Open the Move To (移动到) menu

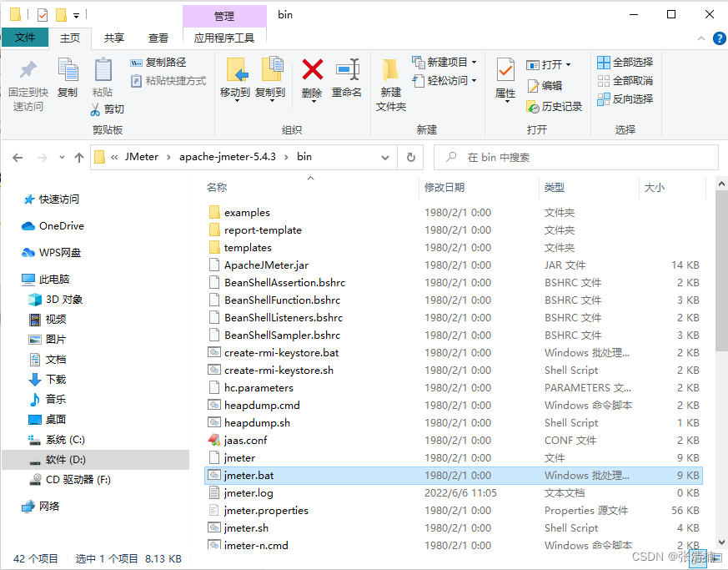235,78
